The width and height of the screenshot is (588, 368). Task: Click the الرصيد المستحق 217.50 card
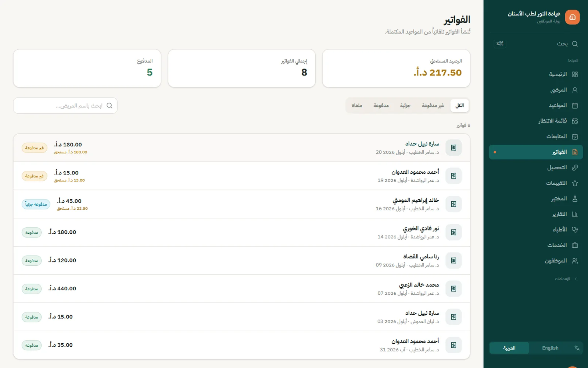396,68
